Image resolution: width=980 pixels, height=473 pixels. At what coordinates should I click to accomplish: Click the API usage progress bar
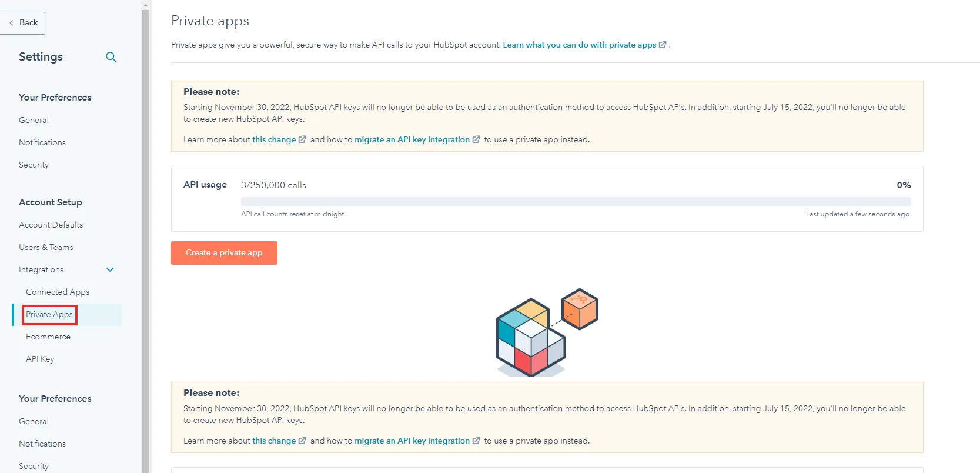point(576,202)
